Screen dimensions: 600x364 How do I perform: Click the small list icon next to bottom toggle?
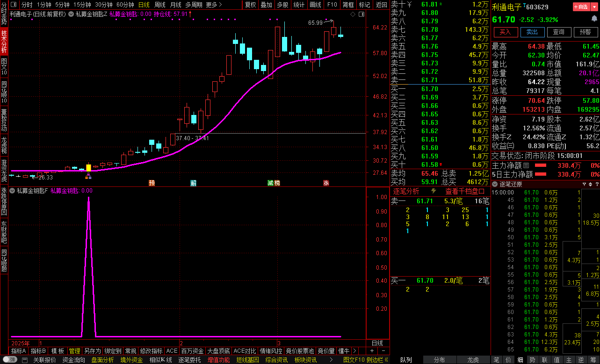(x=24, y=360)
